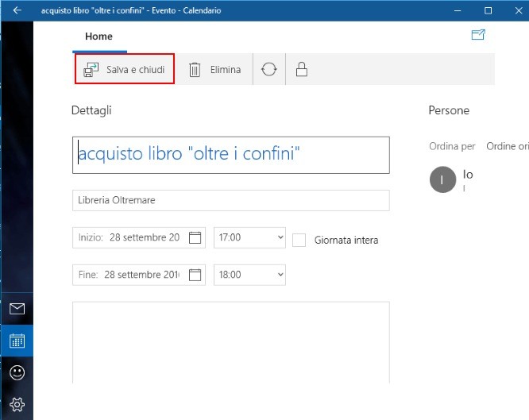Enable the Giornata intera checkbox
Screen dimensions: 529x420
point(299,240)
